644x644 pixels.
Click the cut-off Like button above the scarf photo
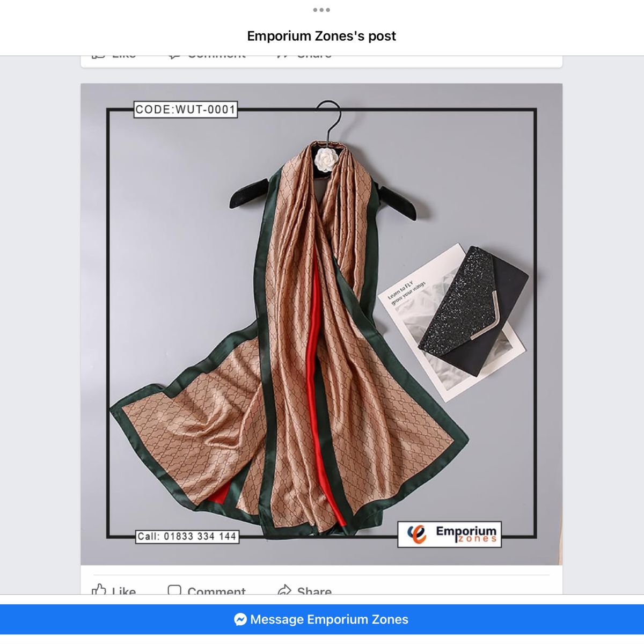[114, 56]
